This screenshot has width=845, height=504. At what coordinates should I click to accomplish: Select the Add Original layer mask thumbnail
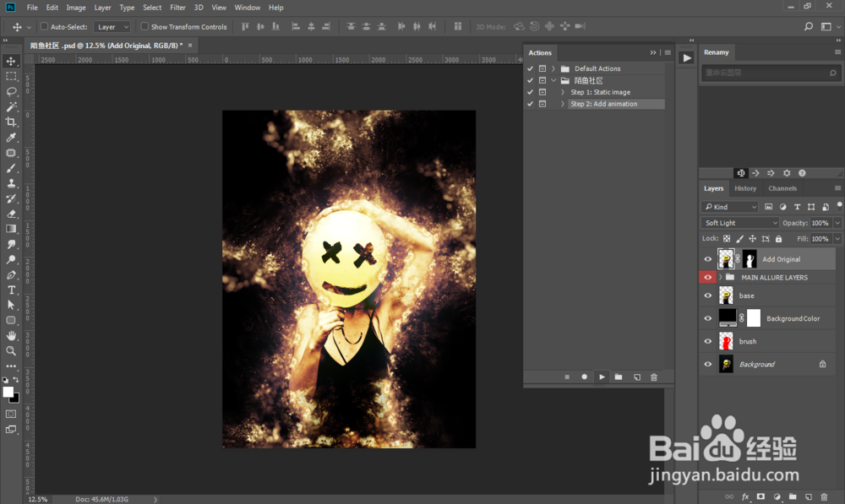(x=750, y=259)
